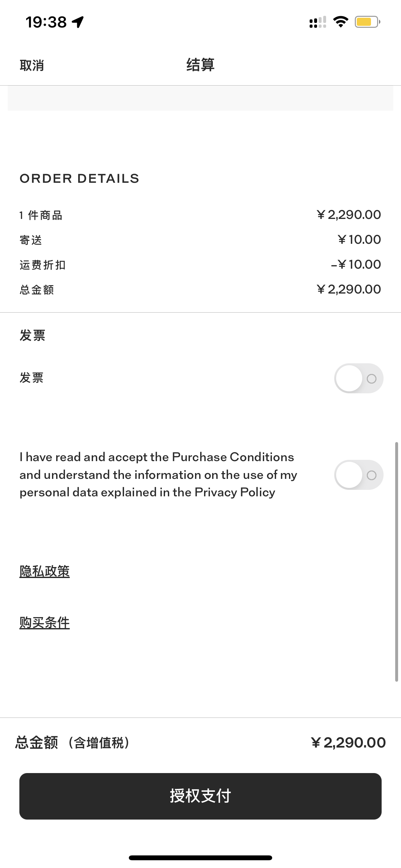This screenshot has height=868, width=401.
Task: Accept the Purchase Conditions toggle
Action: [x=358, y=475]
